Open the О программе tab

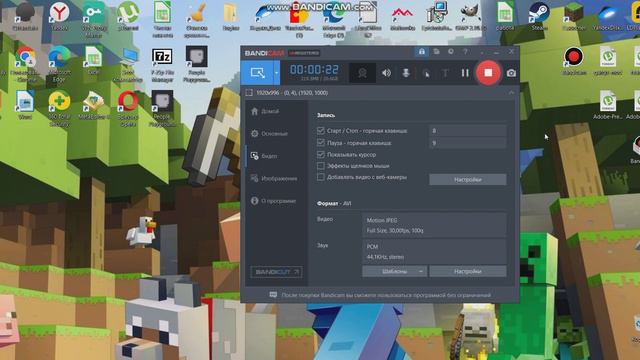click(x=273, y=201)
